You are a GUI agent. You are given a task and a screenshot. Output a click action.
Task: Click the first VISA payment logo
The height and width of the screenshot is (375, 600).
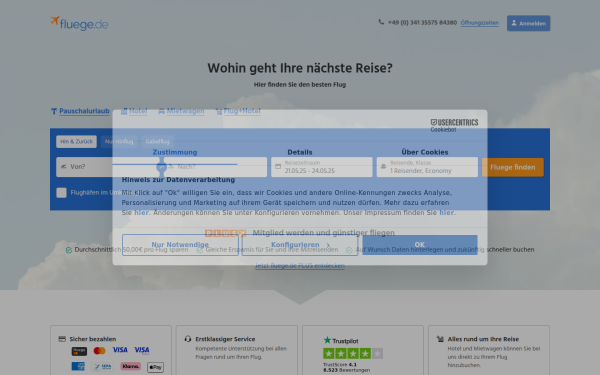(120, 350)
